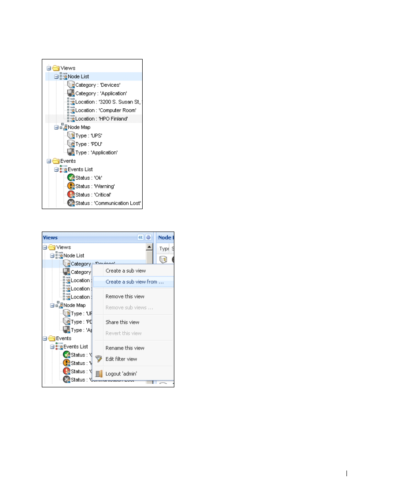The image size is (420, 504).
Task: Click the red Status 'Critical' icon in the top tree
Action: point(71,195)
